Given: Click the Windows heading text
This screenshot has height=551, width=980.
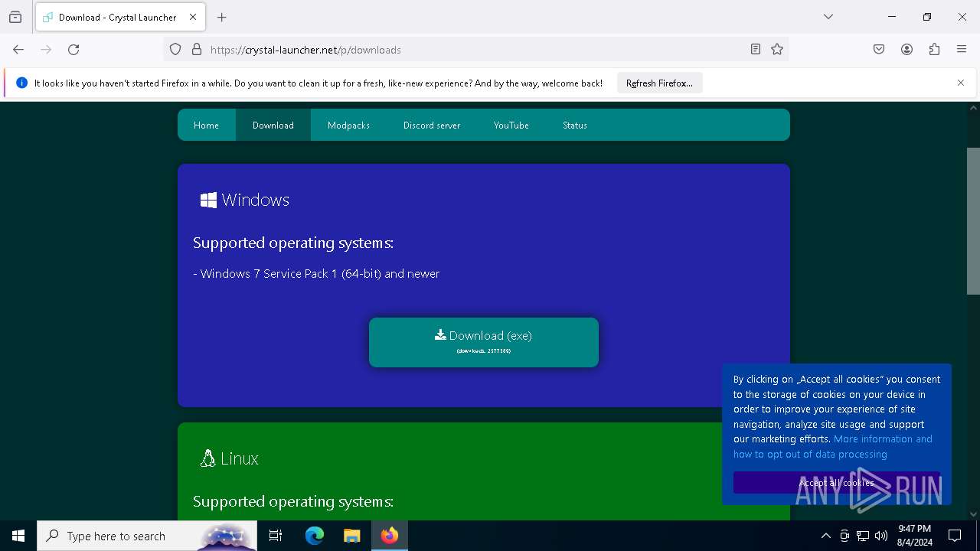Looking at the screenshot, I should click(x=255, y=200).
